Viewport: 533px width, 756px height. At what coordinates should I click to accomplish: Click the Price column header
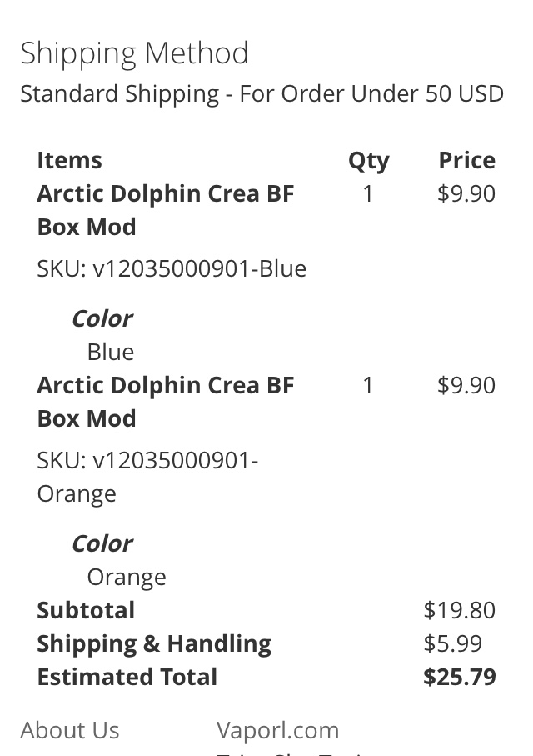(466, 160)
